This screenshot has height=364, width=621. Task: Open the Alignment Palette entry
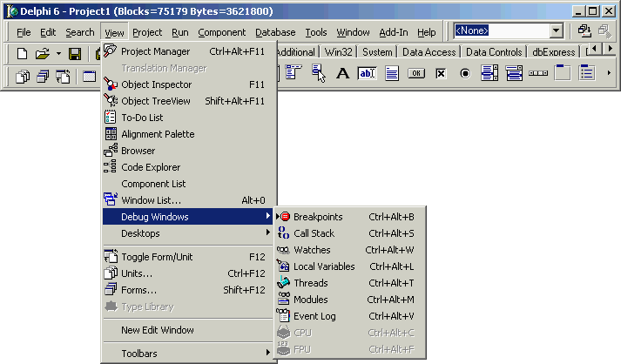188,134
